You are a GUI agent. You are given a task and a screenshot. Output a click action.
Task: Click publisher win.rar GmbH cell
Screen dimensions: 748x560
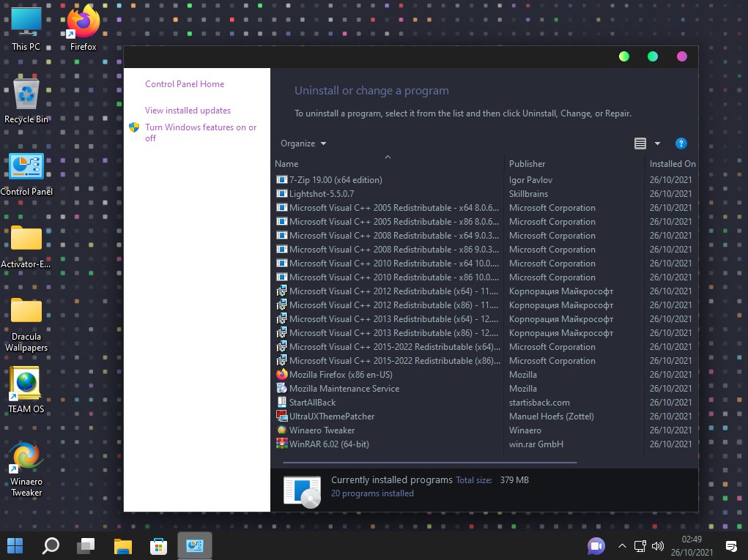coord(536,444)
